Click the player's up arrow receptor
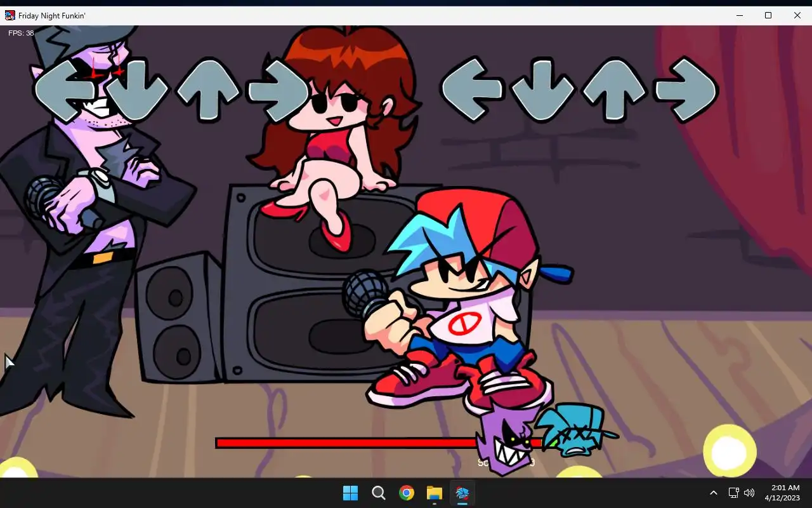812x508 pixels. [613, 90]
